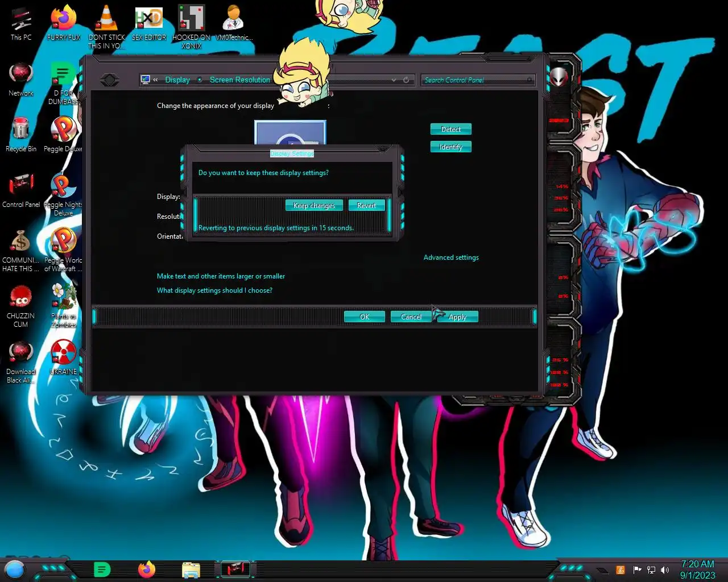Viewport: 728px width, 582px height.
Task: Open the Network desktop icon
Action: click(21, 80)
